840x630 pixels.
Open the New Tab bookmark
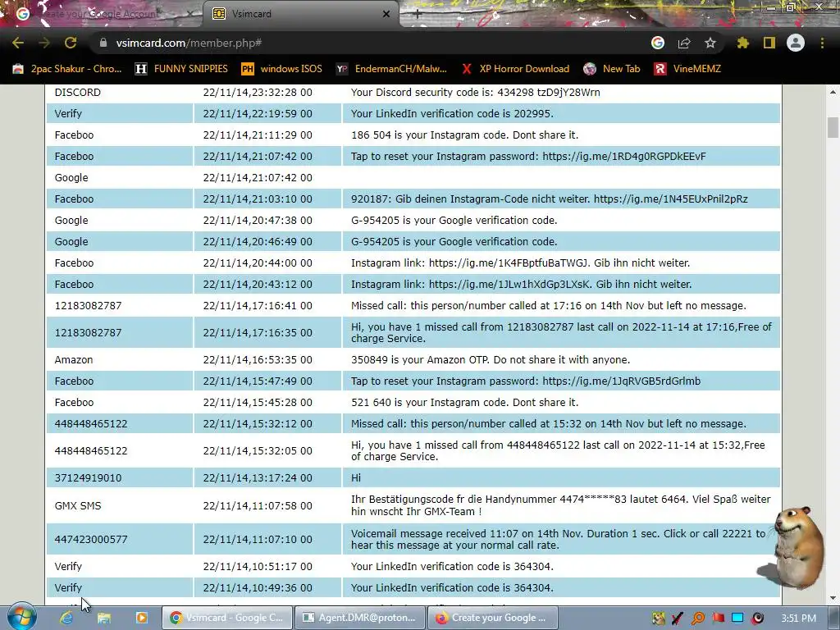pyautogui.click(x=612, y=69)
